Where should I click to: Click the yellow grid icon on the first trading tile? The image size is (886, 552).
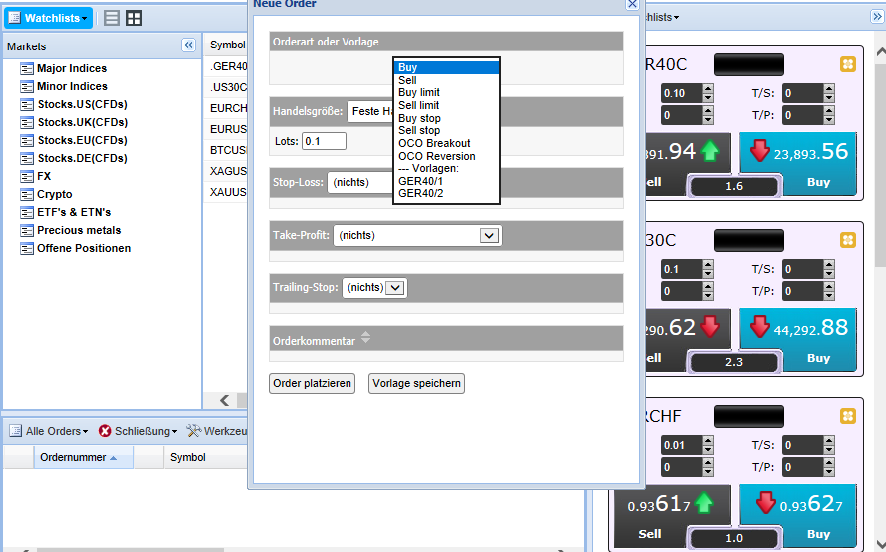click(848, 64)
